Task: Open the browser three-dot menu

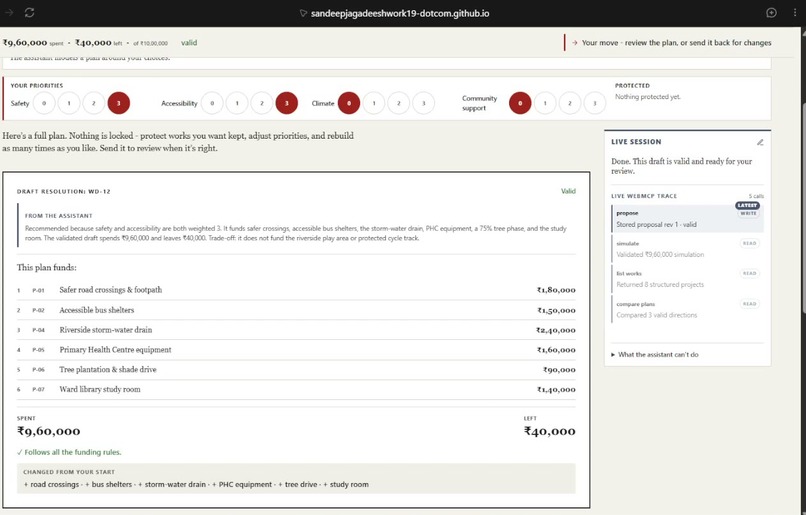Action: pos(795,13)
